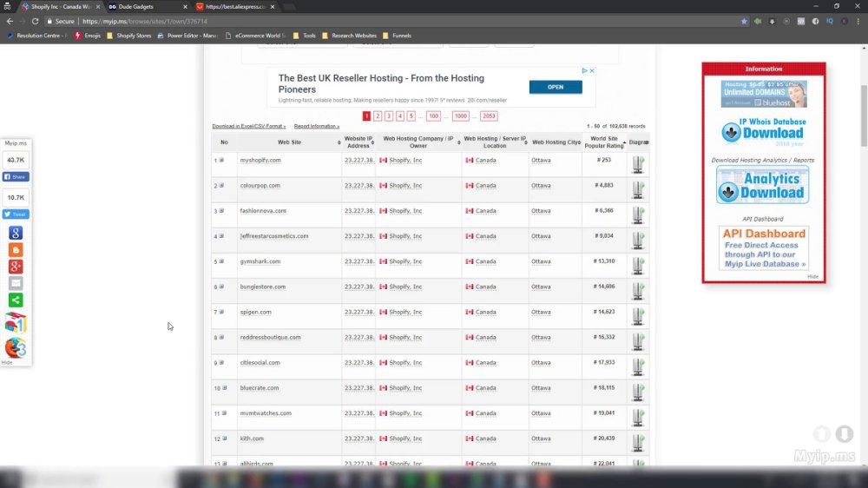Click Download in Excel/CSV Format link
Screen dimensions: 868x488
[249, 126]
